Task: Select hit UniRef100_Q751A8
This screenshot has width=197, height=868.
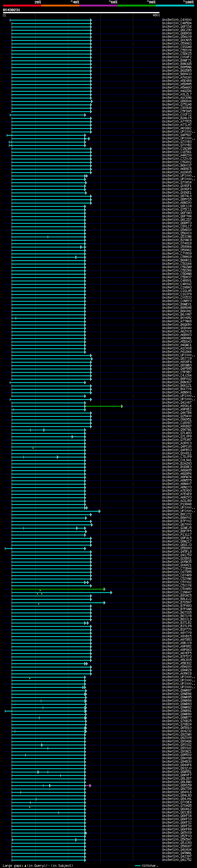Action: (177, 104)
